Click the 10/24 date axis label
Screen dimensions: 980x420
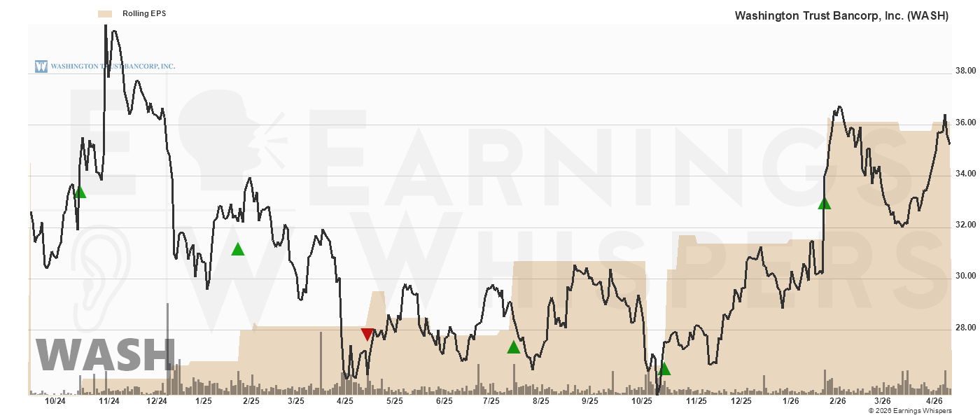pos(55,401)
